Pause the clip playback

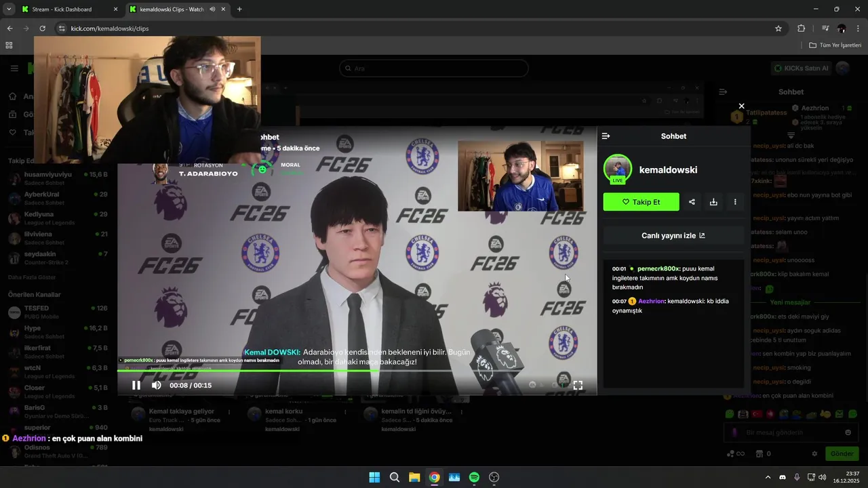pos(136,385)
